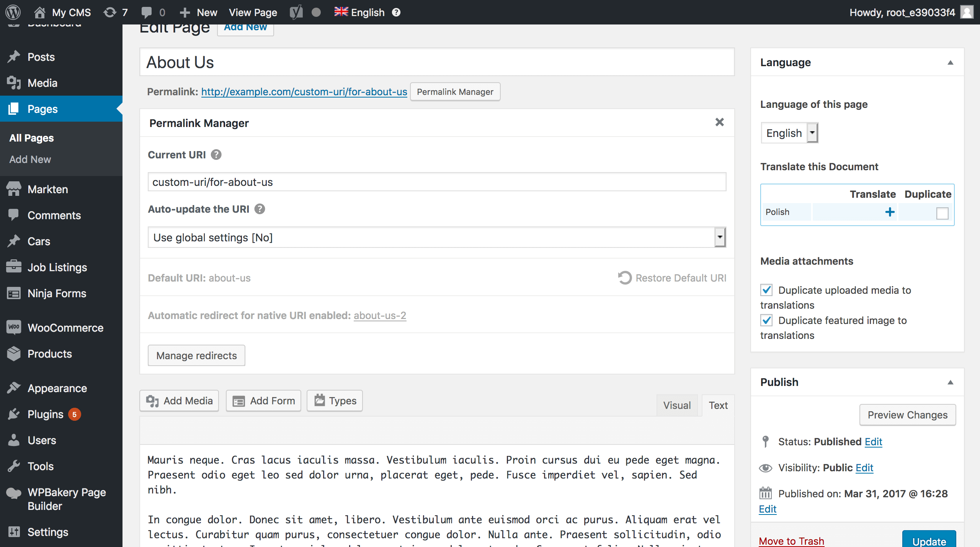Close the Permalink Manager panel
Screen dimensions: 980x547
[719, 122]
